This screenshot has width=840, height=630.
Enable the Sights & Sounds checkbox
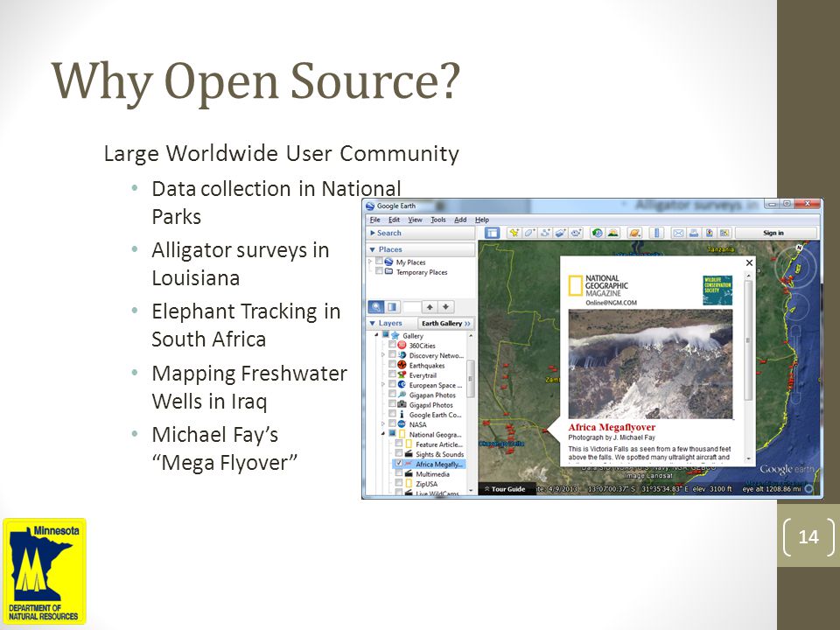coord(399,453)
